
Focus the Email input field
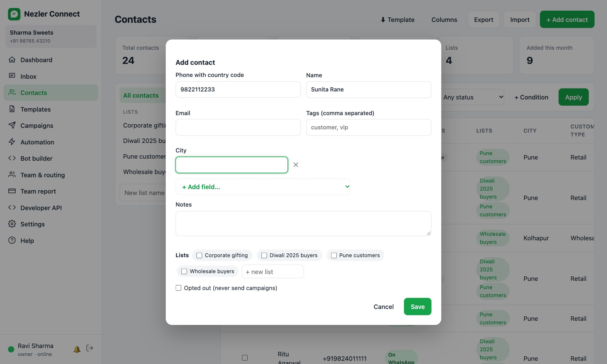tap(238, 127)
